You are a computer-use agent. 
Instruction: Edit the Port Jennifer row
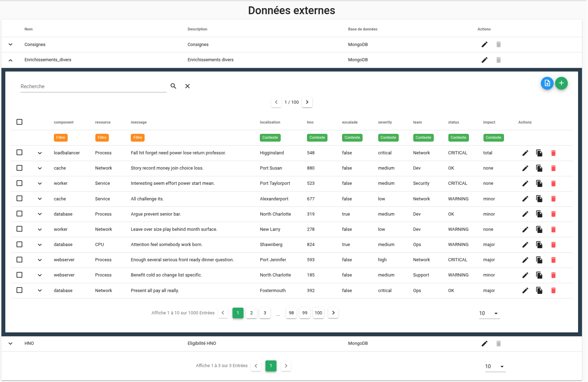pyautogui.click(x=525, y=260)
